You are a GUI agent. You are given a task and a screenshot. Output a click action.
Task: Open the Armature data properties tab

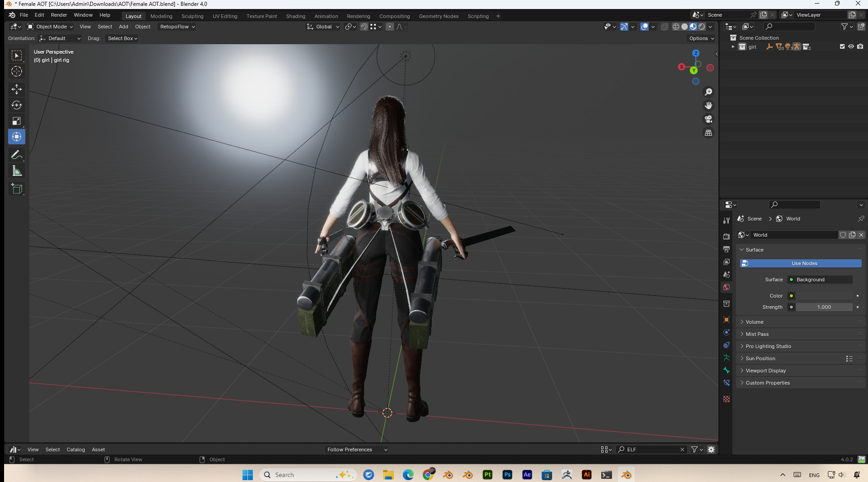(x=726, y=358)
